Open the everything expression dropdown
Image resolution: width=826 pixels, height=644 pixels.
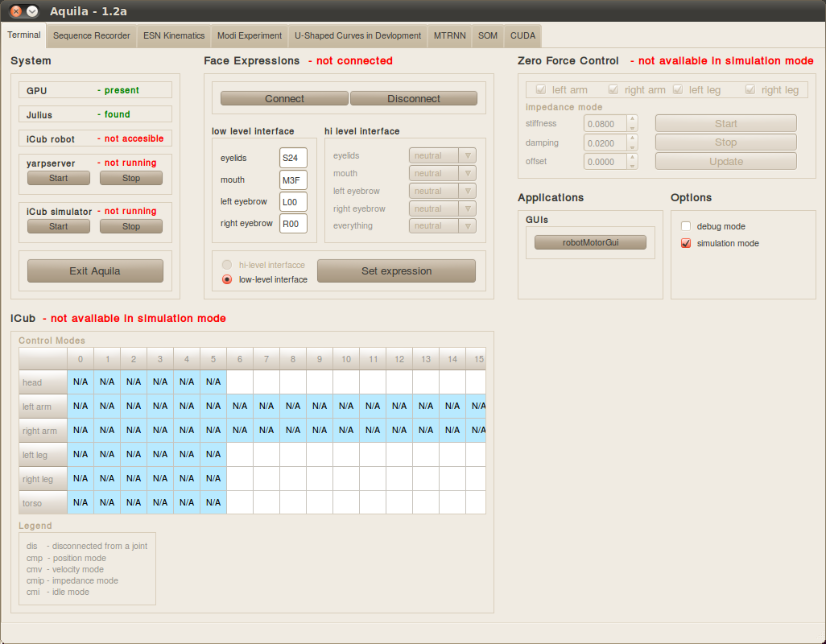[443, 226]
